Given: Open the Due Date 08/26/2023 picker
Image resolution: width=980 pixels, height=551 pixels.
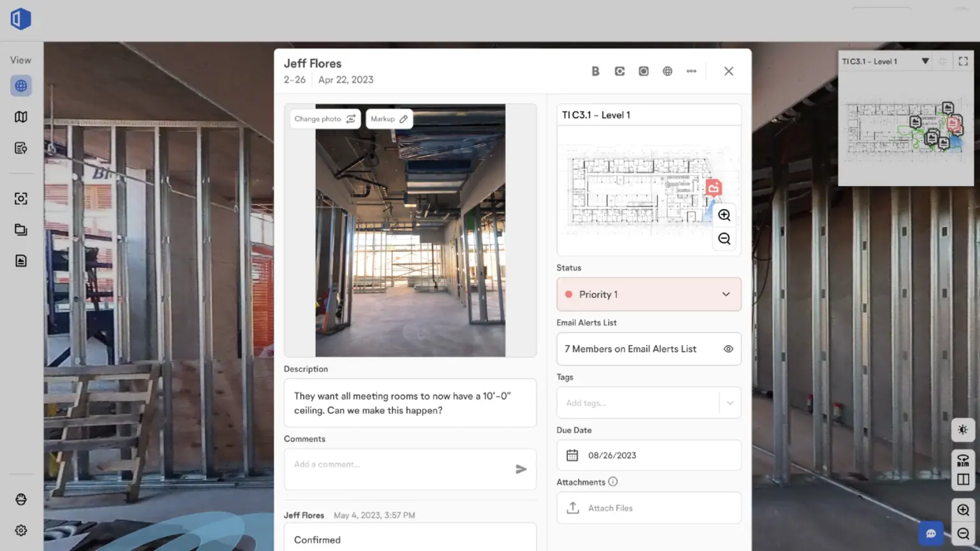Looking at the screenshot, I should pyautogui.click(x=649, y=455).
